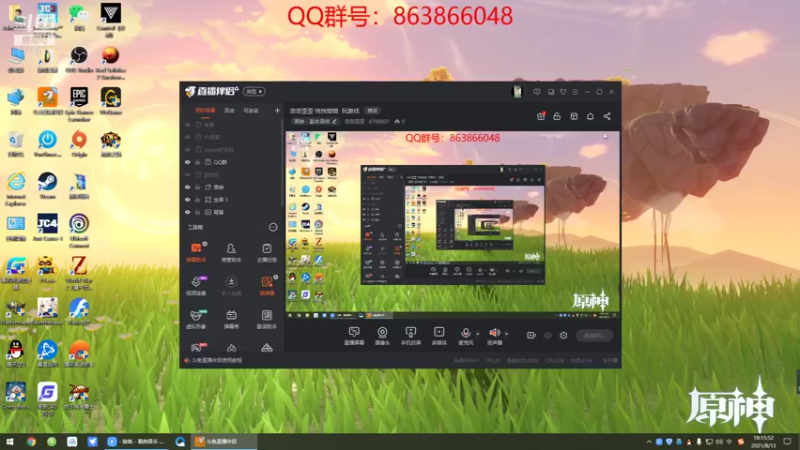Toggle visibility of the 原神 source
Viewport: 800px width, 450px height.
click(188, 187)
